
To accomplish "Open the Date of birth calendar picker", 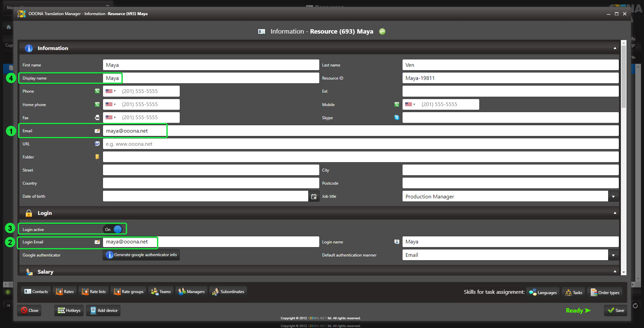I will pyautogui.click(x=314, y=196).
